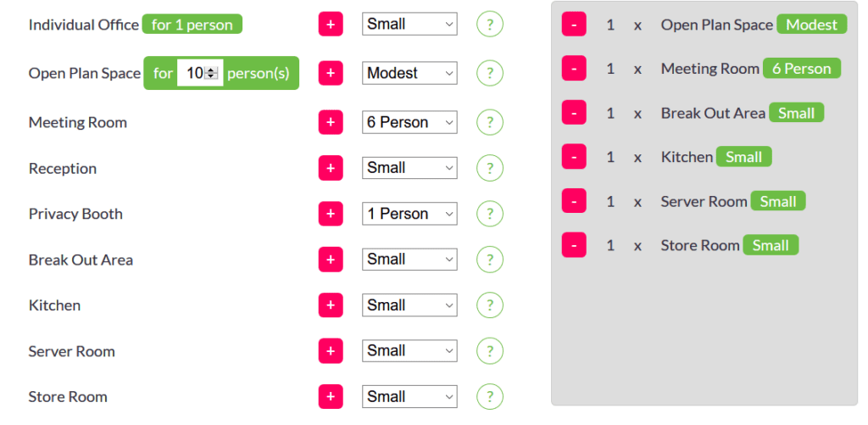This screenshot has height=425, width=868.
Task: Add a Break Out Area with plus
Action: 331,260
